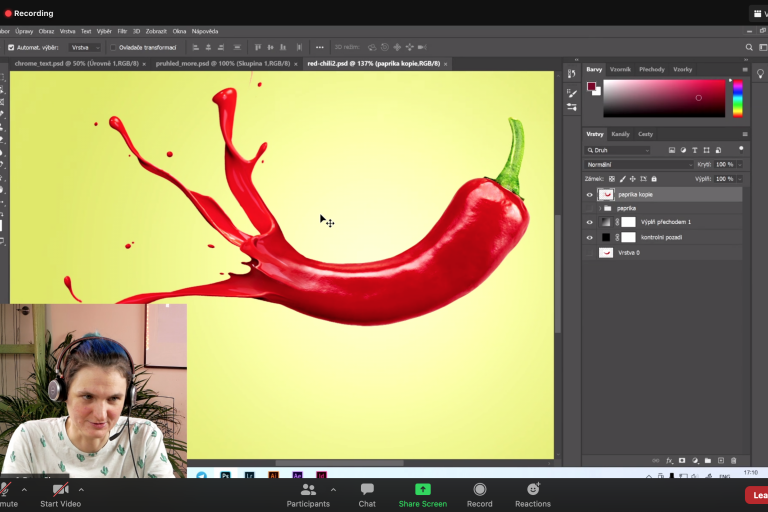The image size is (768, 512).
Task: Toggle visibility of 'kontrolní pozadí' layer
Action: tap(589, 237)
